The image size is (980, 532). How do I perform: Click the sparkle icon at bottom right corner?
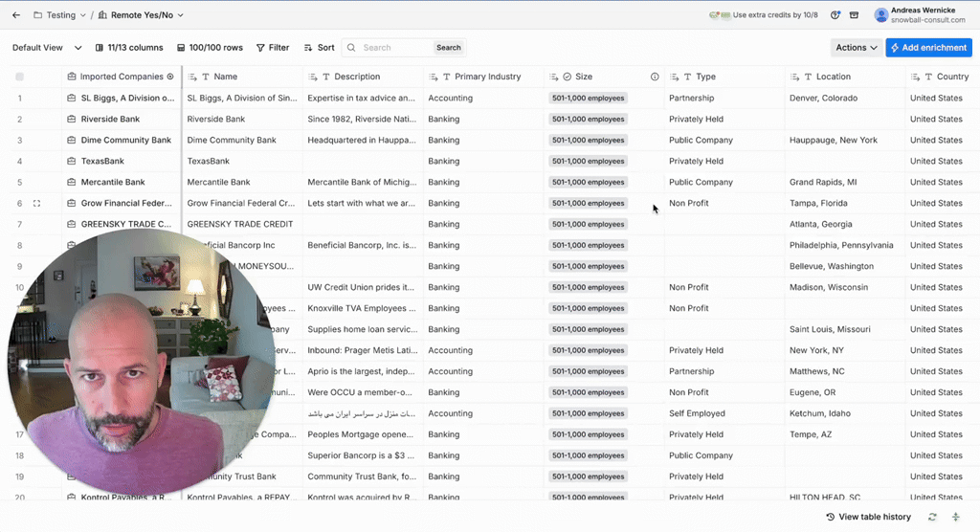pos(955,517)
